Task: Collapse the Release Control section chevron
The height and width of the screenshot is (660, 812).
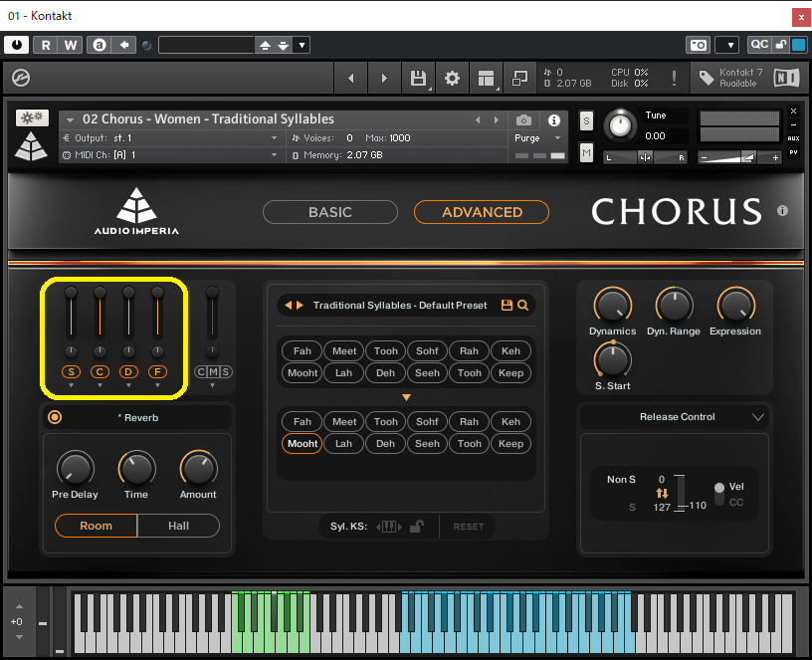Action: pyautogui.click(x=760, y=417)
